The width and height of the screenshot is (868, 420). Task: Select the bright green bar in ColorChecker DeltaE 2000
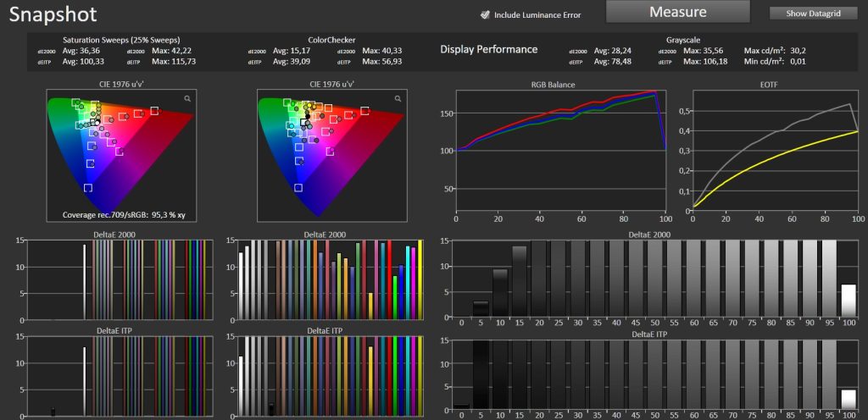coord(396,296)
